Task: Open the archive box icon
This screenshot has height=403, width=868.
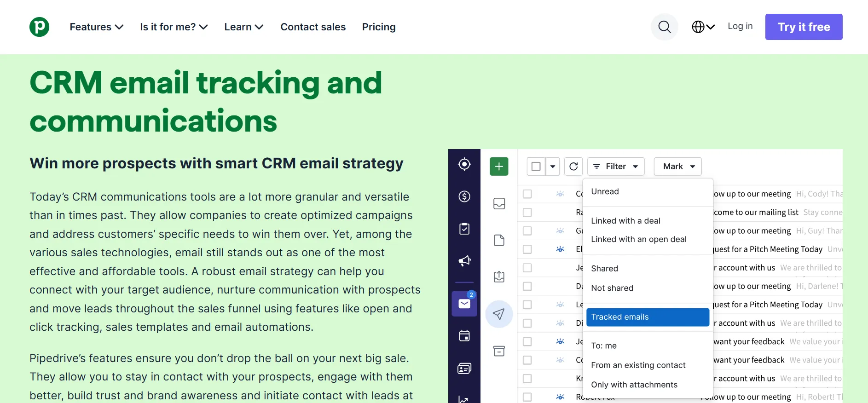Action: pyautogui.click(x=499, y=351)
